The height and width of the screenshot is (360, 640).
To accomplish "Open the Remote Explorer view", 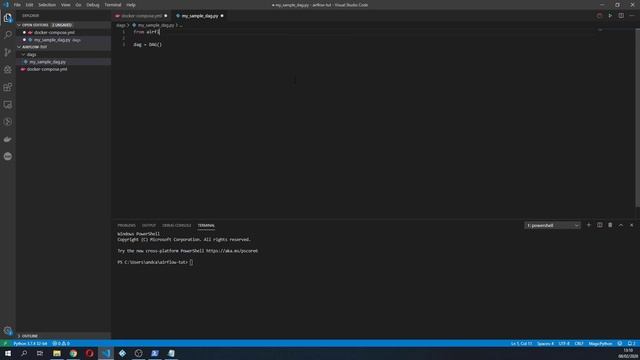I will click(x=8, y=104).
